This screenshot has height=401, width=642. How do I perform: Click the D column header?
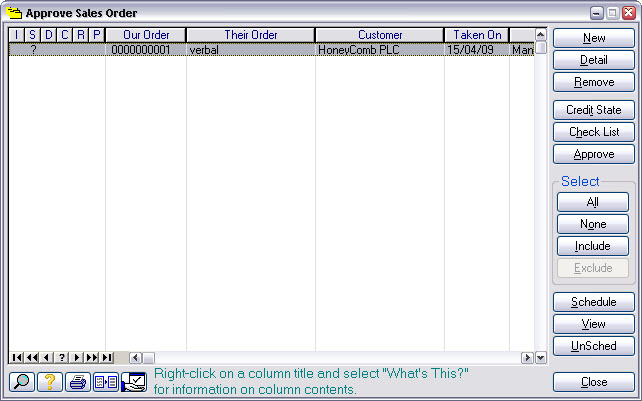(49, 35)
